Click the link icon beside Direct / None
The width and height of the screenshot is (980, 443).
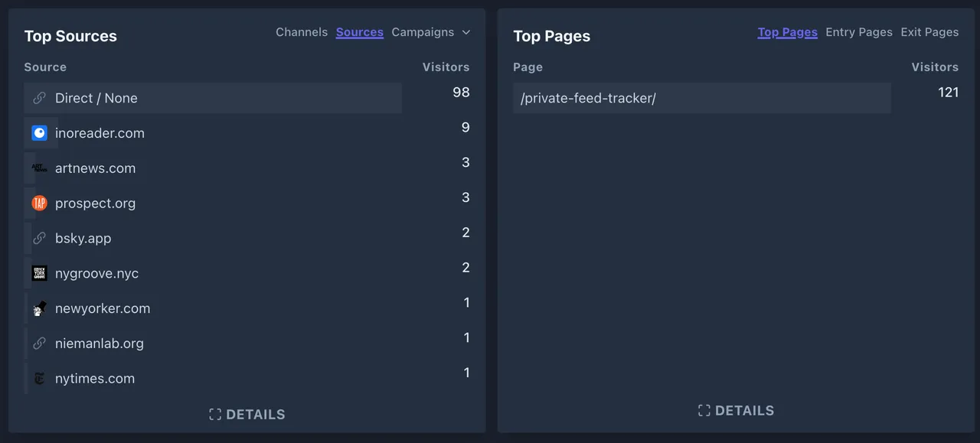(40, 98)
